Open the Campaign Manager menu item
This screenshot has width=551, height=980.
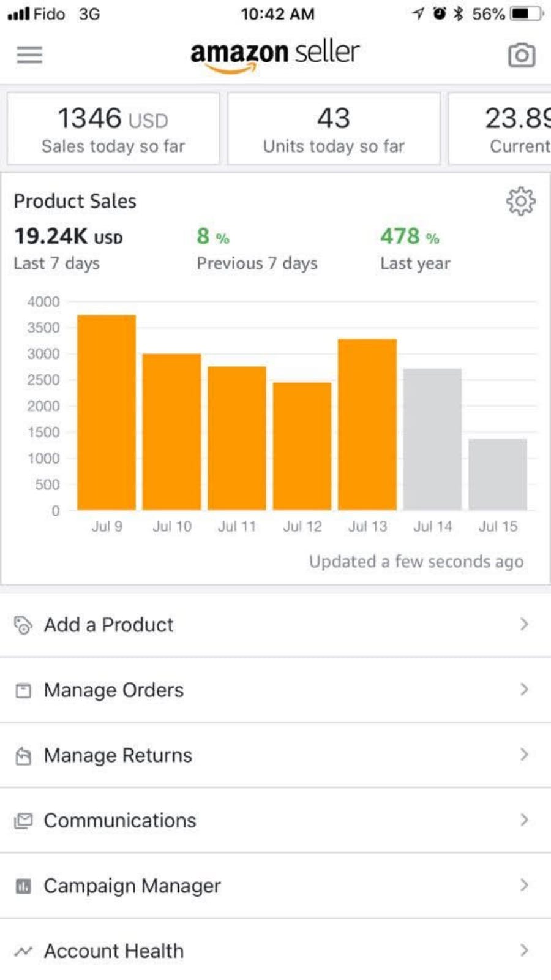click(132, 886)
